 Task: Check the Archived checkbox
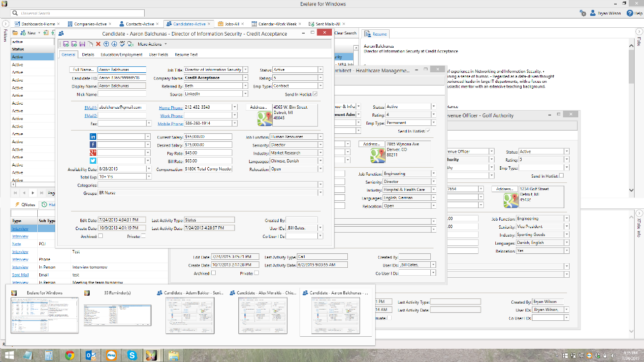pyautogui.click(x=100, y=235)
